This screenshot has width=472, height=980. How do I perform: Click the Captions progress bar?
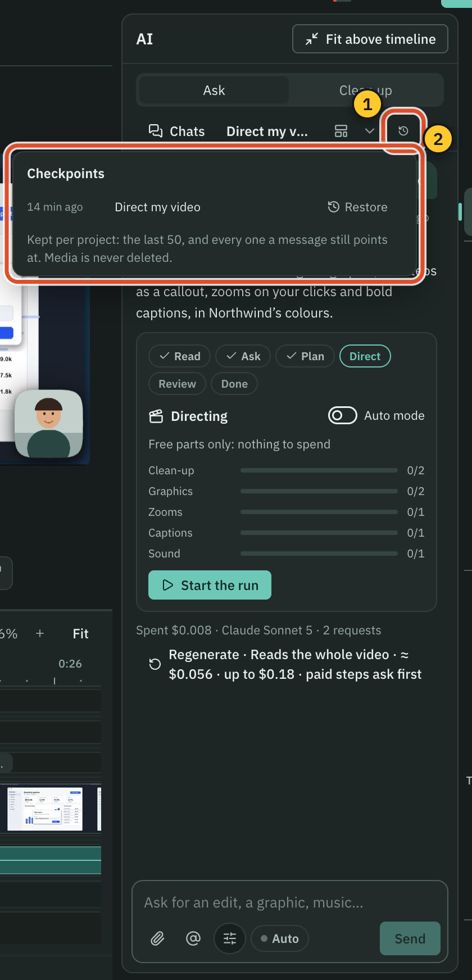point(319,533)
